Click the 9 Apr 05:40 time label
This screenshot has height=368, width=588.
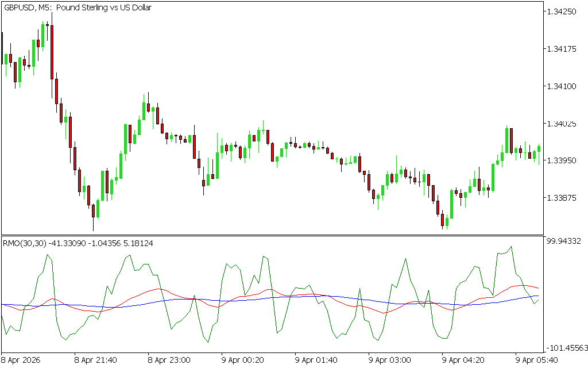[536, 360]
